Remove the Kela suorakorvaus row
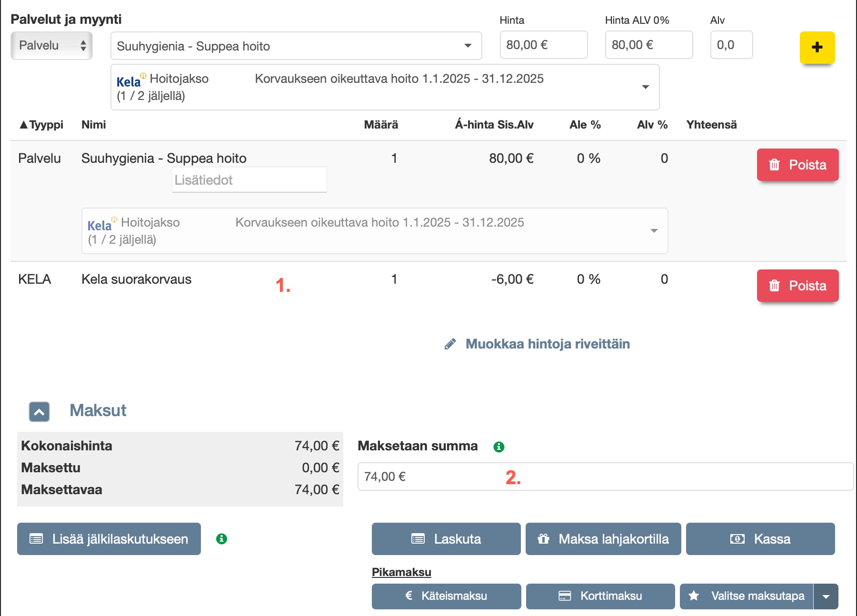 [x=797, y=286]
